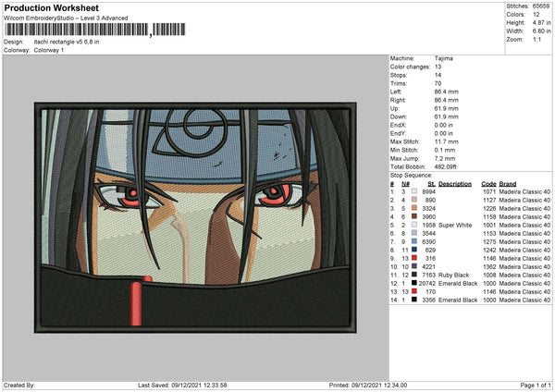The width and height of the screenshot is (555, 392).
Task: Click the Left value 86.4 mm
Action: 447,92
